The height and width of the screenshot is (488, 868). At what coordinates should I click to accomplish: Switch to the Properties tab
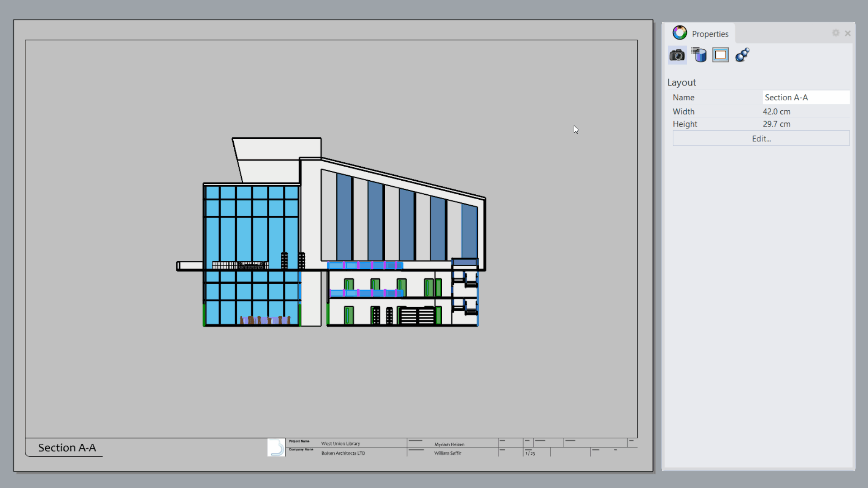tap(710, 34)
